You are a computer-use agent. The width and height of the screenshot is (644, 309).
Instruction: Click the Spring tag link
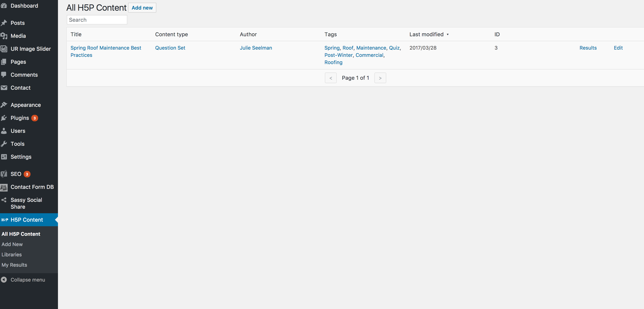[332, 48]
